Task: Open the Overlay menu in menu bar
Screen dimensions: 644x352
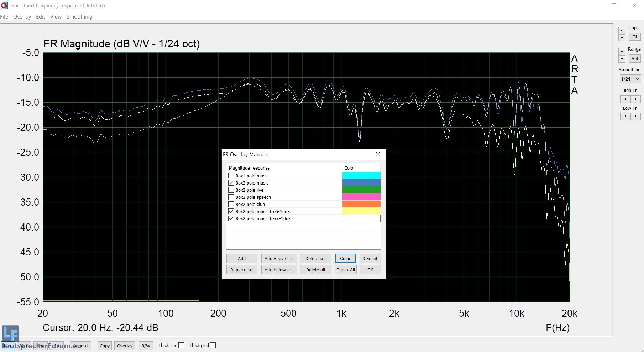Action: [x=22, y=17]
